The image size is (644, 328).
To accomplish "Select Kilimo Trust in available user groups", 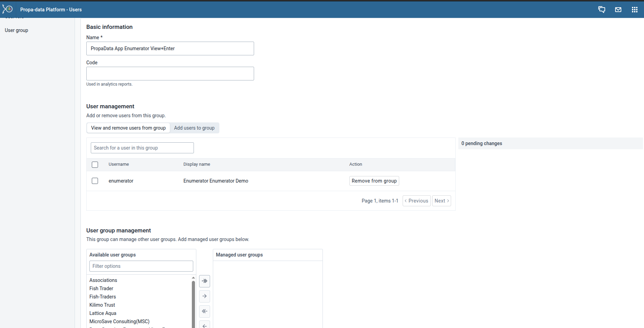I will (x=102, y=305).
